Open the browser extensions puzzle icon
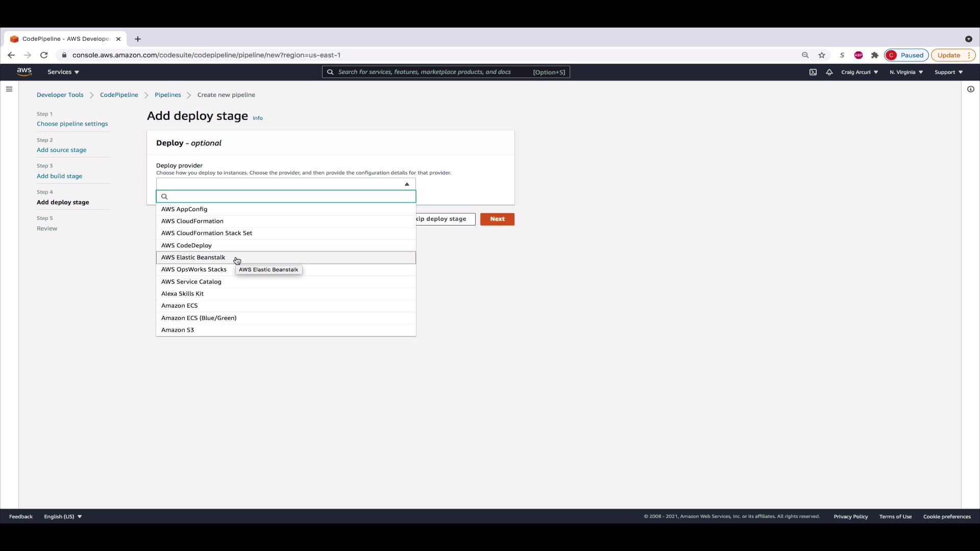 pos(875,55)
